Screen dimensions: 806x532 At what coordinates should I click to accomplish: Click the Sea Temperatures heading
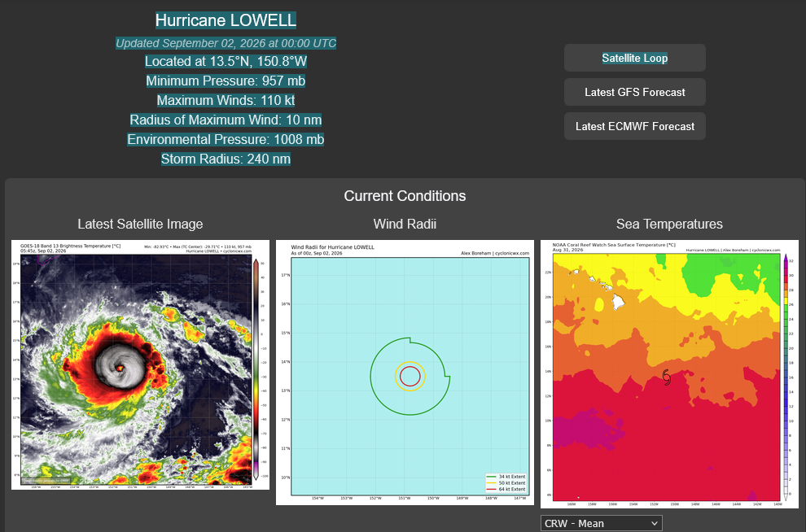[669, 225]
